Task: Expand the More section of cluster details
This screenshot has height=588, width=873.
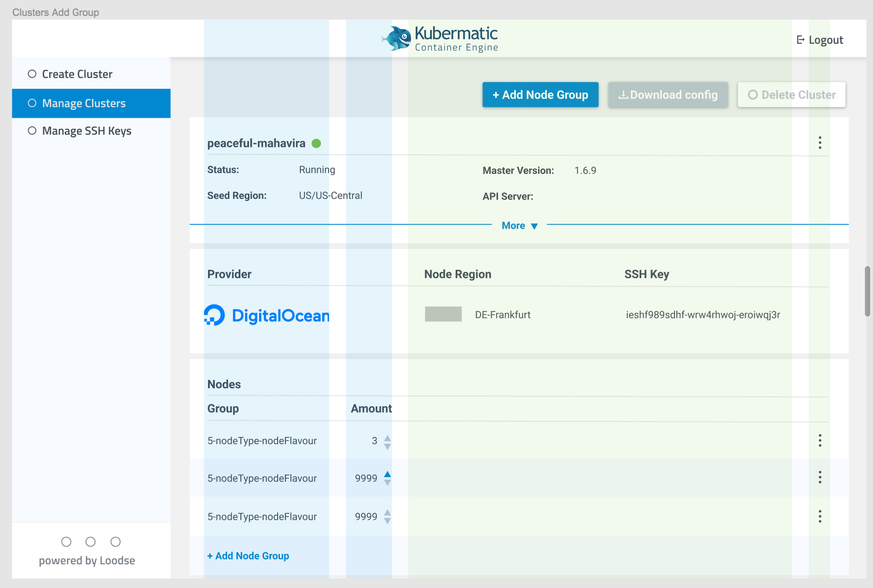Action: tap(519, 225)
